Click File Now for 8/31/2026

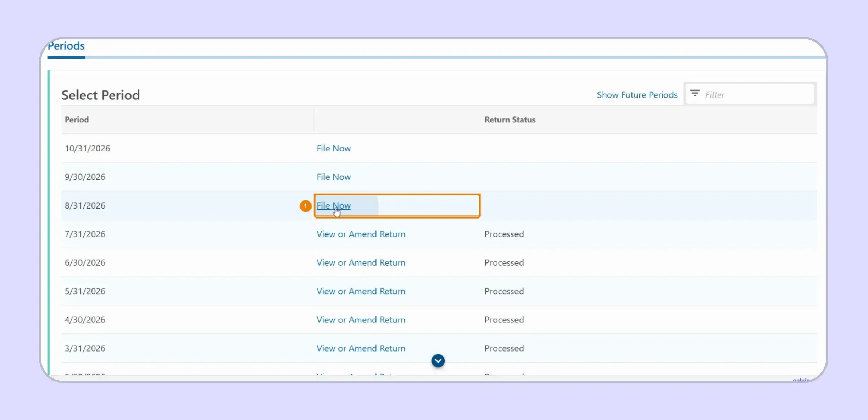point(333,206)
